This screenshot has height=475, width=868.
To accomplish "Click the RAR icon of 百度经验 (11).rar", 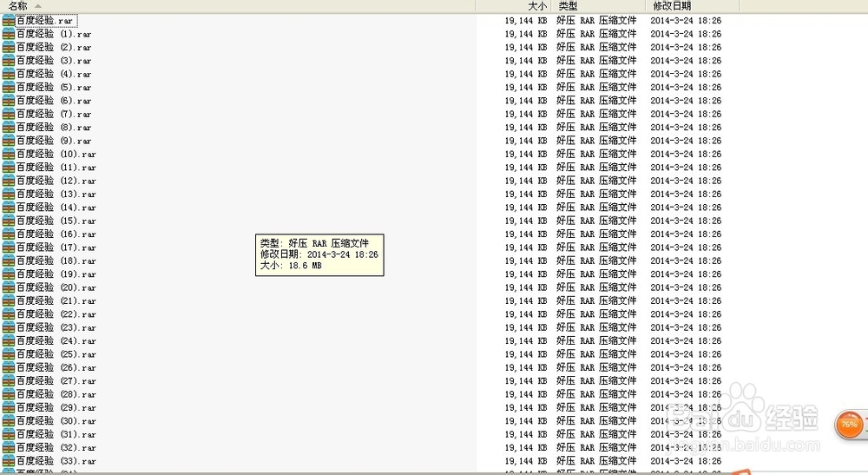I will point(9,168).
